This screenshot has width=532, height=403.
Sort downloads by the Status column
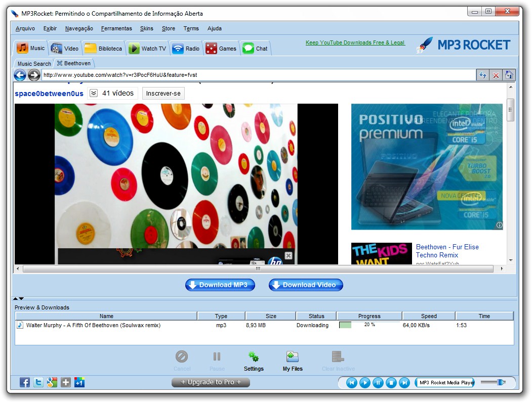316,316
